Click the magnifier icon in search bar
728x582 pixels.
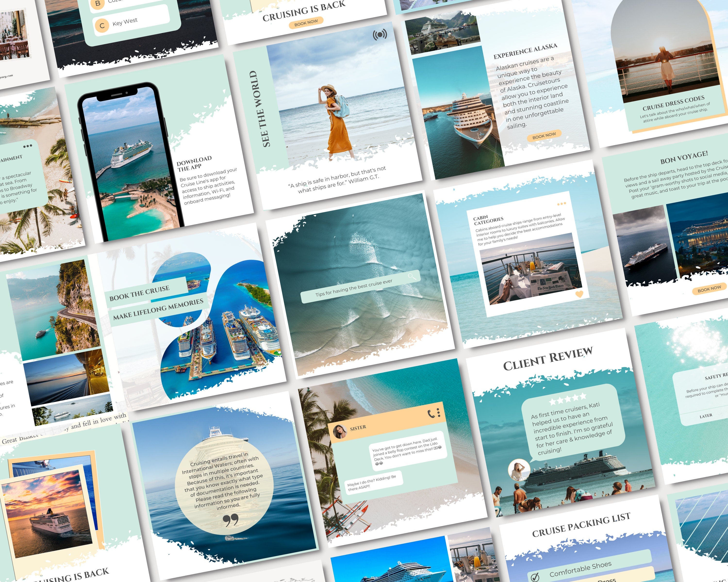[411, 276]
